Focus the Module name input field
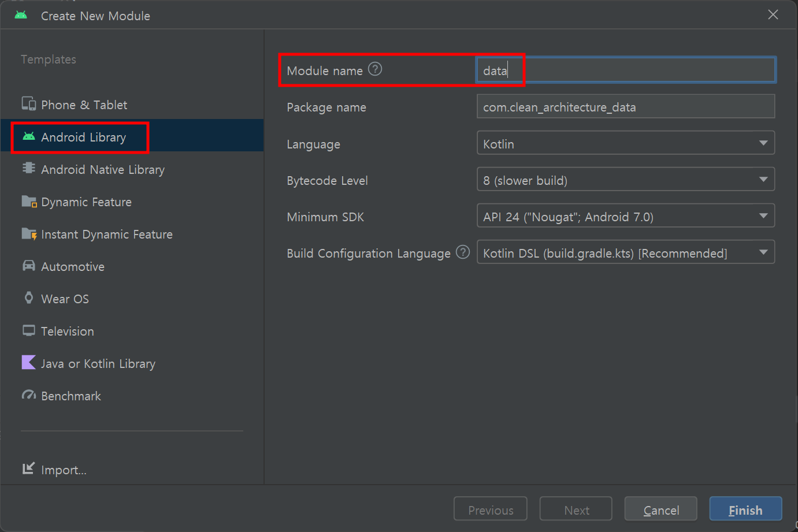798x532 pixels. 626,70
